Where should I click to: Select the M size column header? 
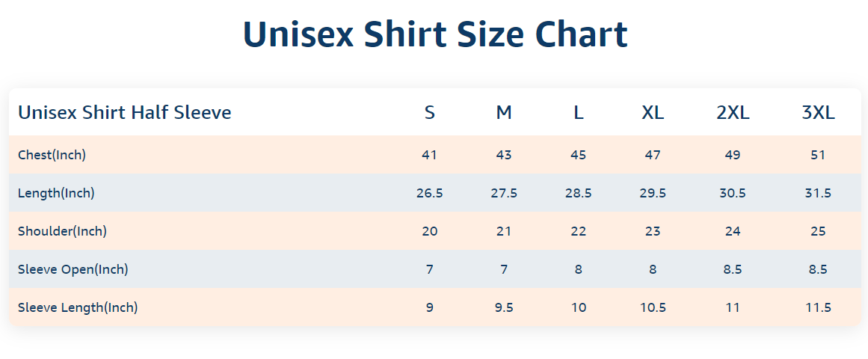pyautogui.click(x=504, y=113)
